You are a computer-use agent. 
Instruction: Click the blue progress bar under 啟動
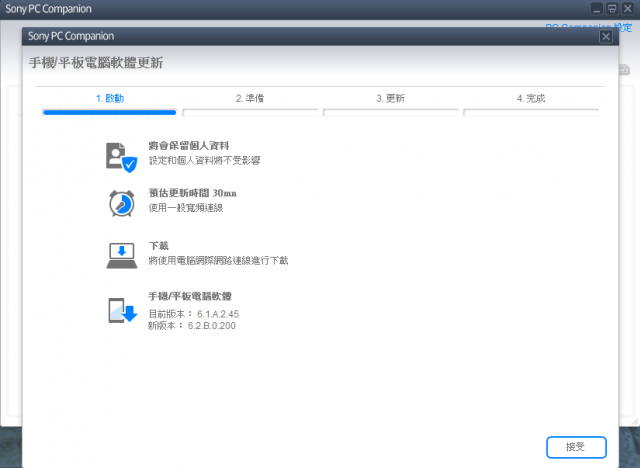pos(109,112)
